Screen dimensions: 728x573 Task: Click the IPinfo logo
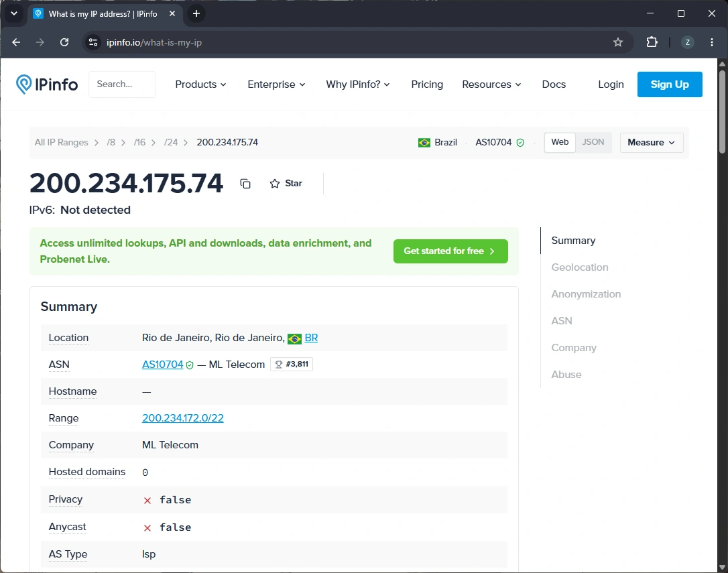coord(46,84)
